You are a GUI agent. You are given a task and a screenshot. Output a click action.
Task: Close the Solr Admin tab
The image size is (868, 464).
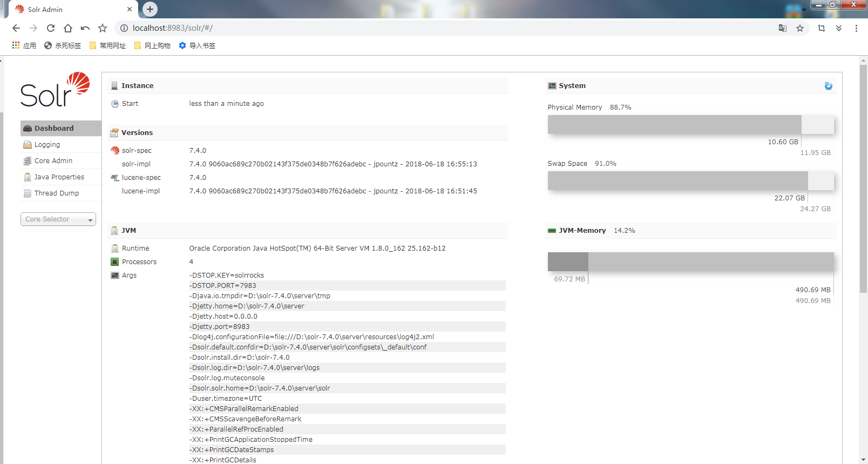pos(130,9)
